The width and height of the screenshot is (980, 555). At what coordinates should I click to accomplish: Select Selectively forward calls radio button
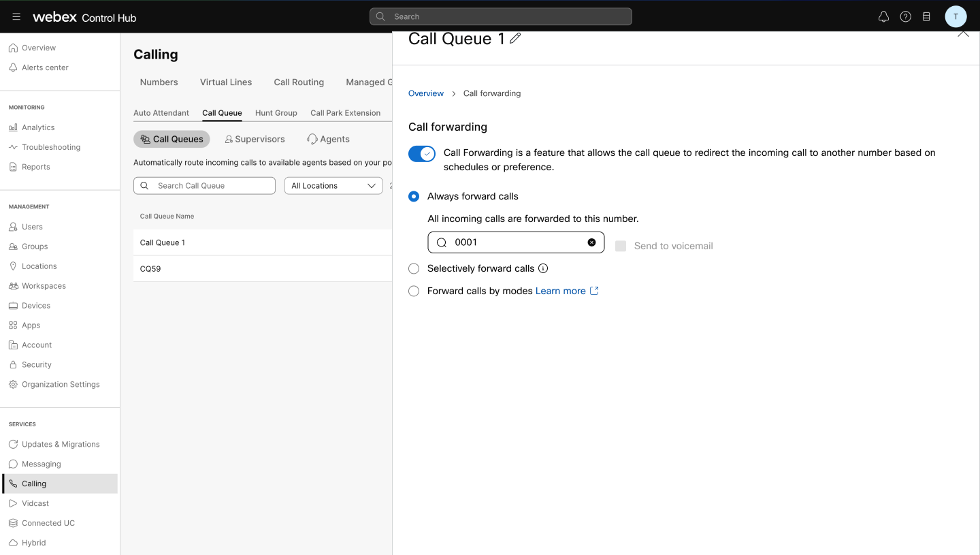(414, 269)
